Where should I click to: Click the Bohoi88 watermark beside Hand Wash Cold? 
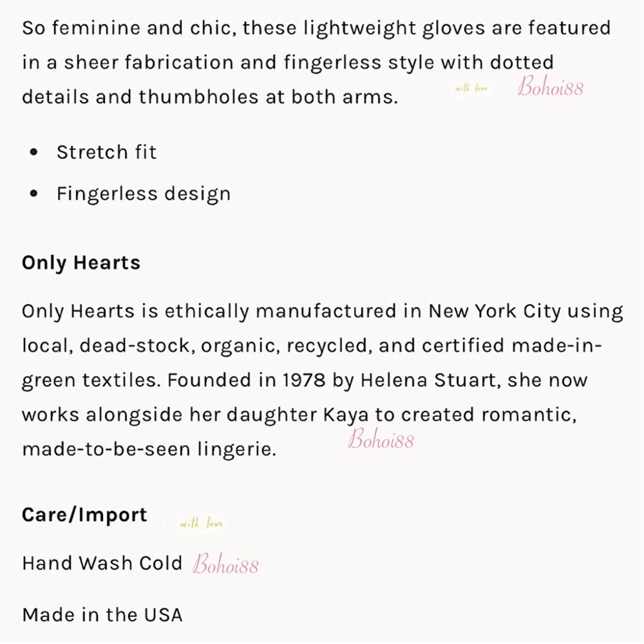225,563
